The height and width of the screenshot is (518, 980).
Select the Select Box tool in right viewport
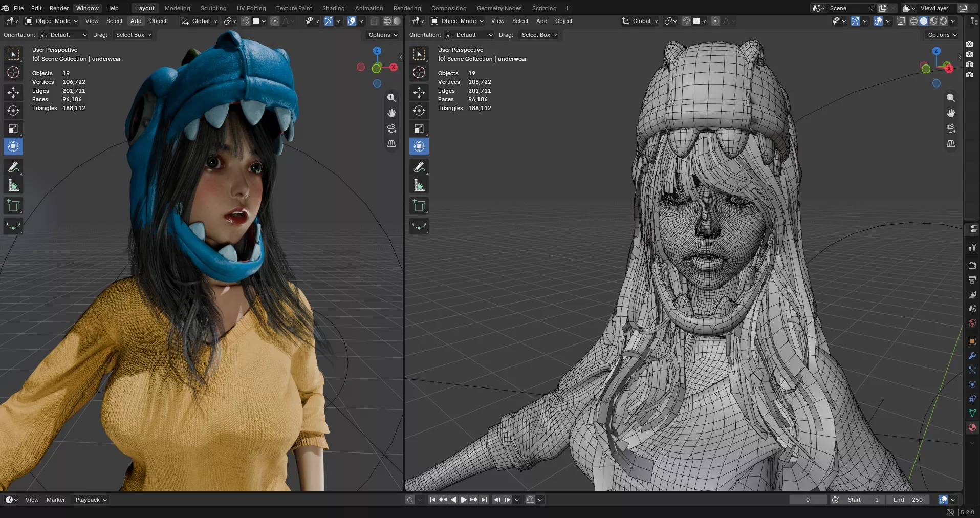point(419,54)
